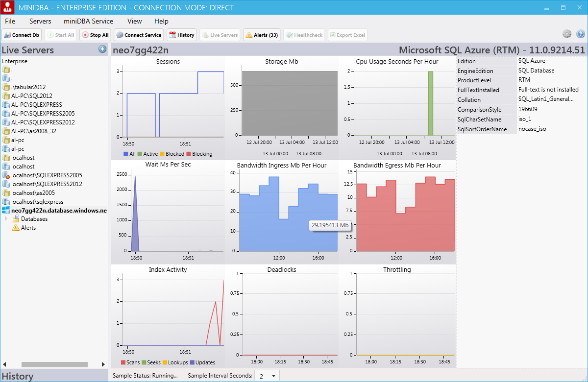The width and height of the screenshot is (588, 382).
Task: Click the AL-PC\SQLEXPRESS2012 server icon
Action: 6,122
